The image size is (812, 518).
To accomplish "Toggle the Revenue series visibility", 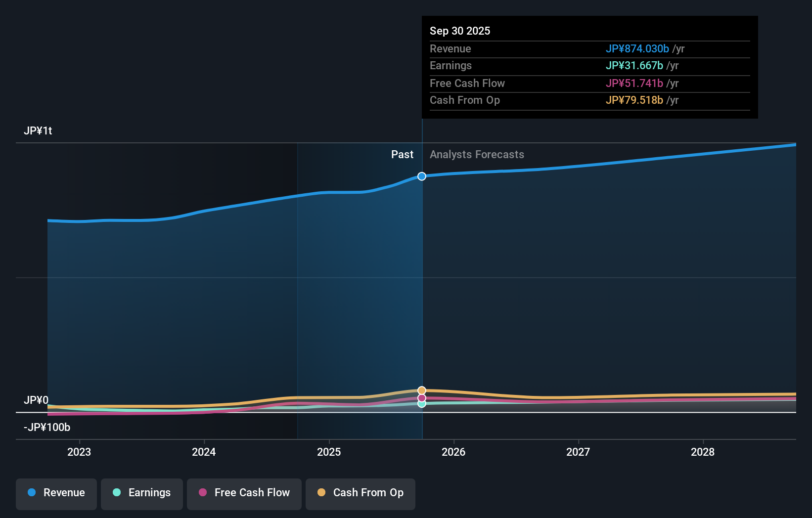I will tap(56, 493).
